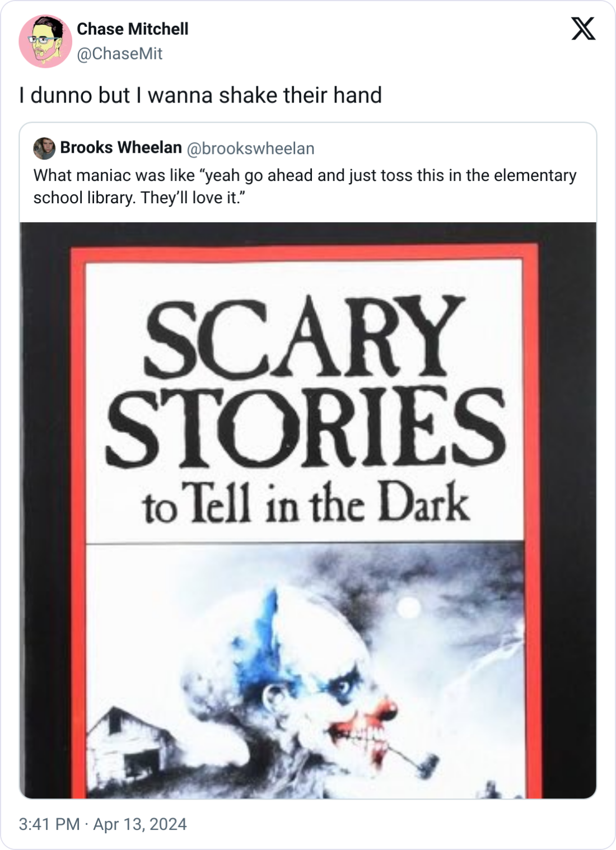
Task: Open Chase Mitchell's profile avatar
Action: pyautogui.click(x=45, y=41)
